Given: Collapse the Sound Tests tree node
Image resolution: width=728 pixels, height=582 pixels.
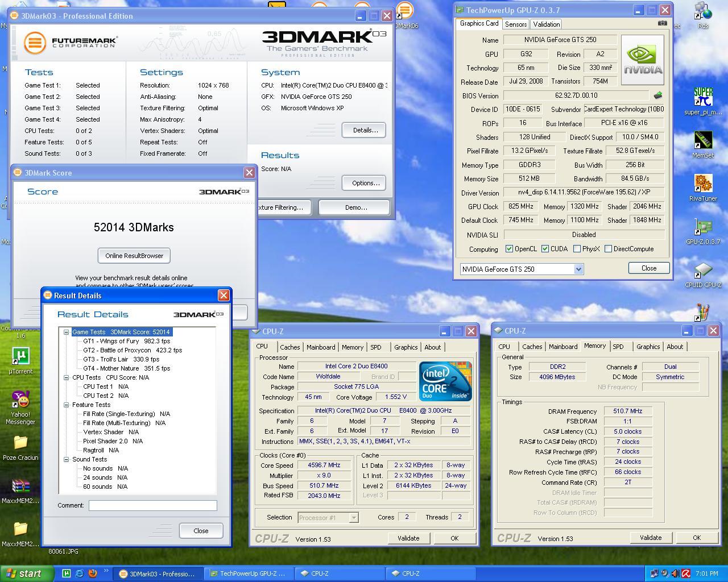Looking at the screenshot, I should pyautogui.click(x=66, y=459).
